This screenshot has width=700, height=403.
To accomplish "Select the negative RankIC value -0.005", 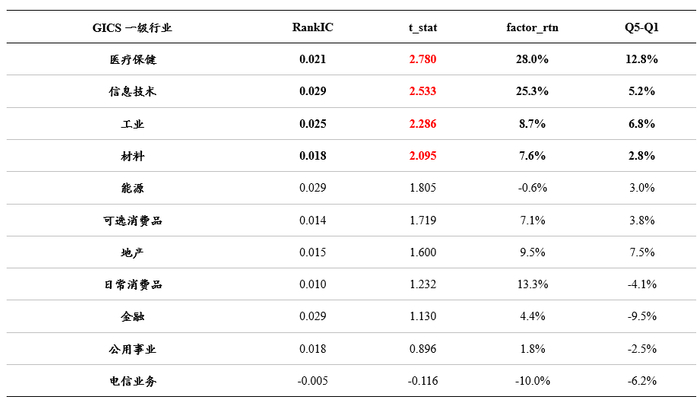I will [x=312, y=381].
